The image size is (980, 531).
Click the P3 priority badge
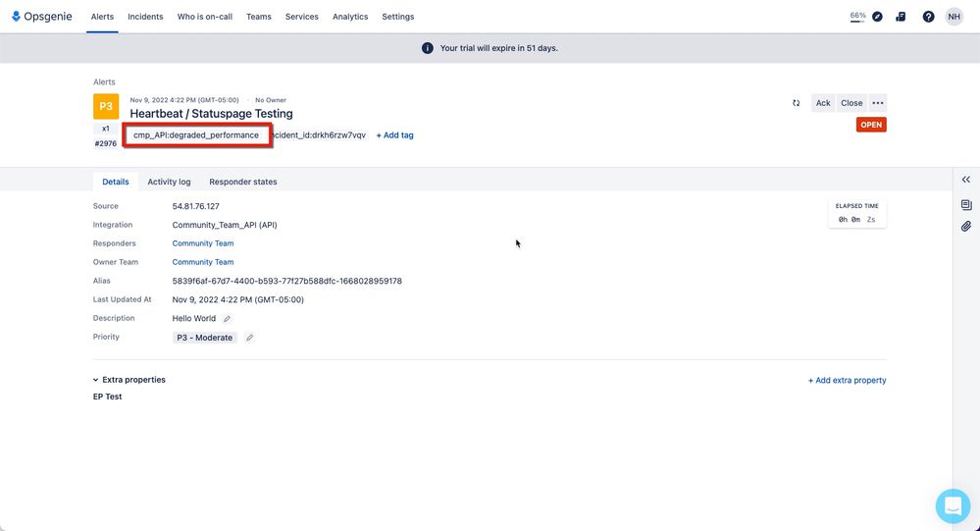[106, 106]
